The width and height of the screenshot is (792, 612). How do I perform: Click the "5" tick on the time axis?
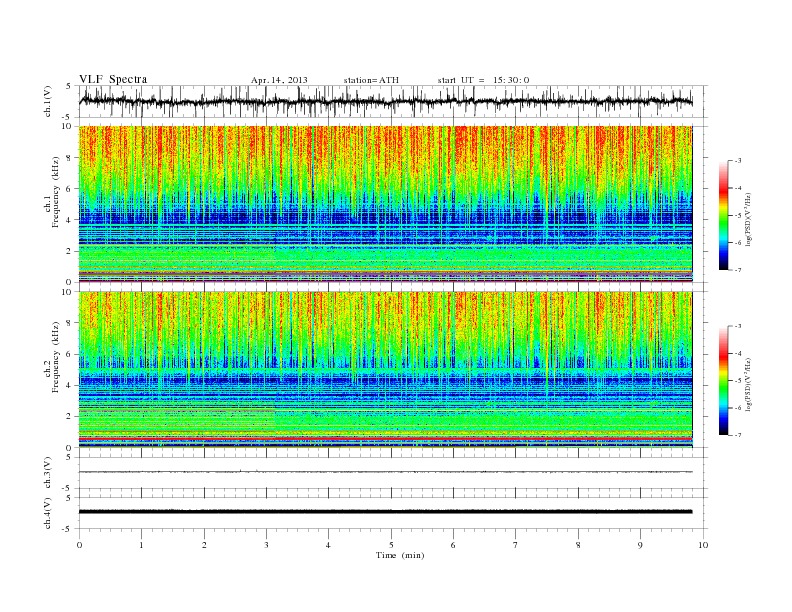pyautogui.click(x=391, y=545)
